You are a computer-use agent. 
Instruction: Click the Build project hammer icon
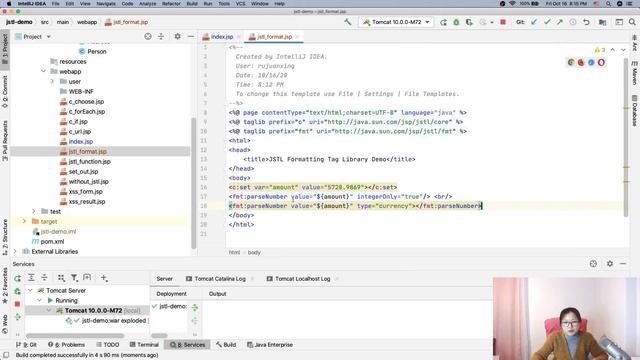coord(347,22)
